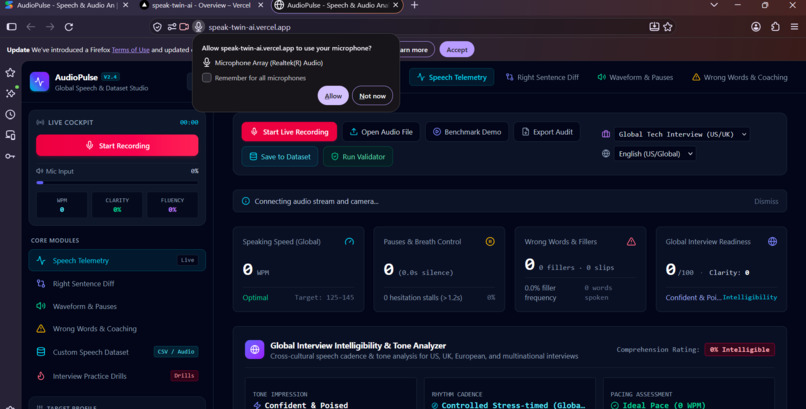This screenshot has height=409, width=806.
Task: Open Wrong Words & Coaching sidebar module
Action: point(117,329)
